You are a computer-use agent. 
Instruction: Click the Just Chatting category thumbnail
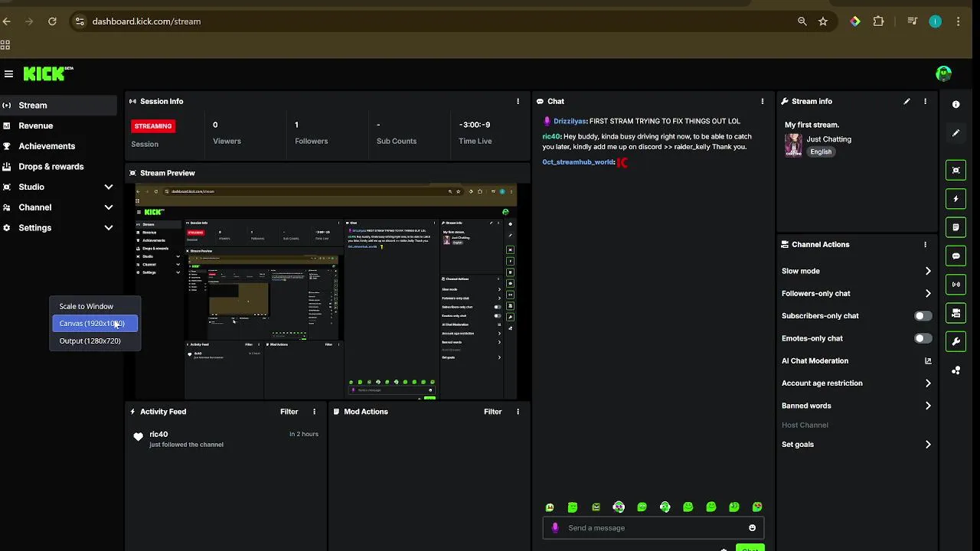(793, 145)
